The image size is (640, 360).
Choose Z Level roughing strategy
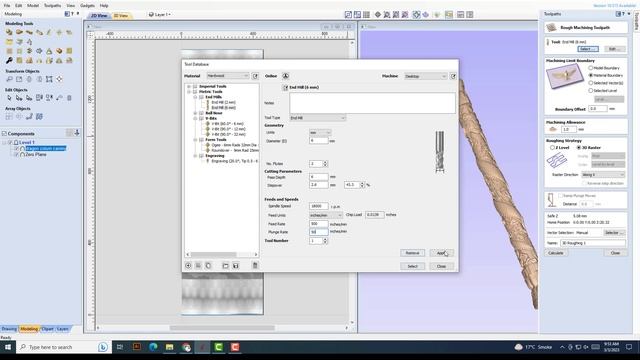click(x=552, y=147)
